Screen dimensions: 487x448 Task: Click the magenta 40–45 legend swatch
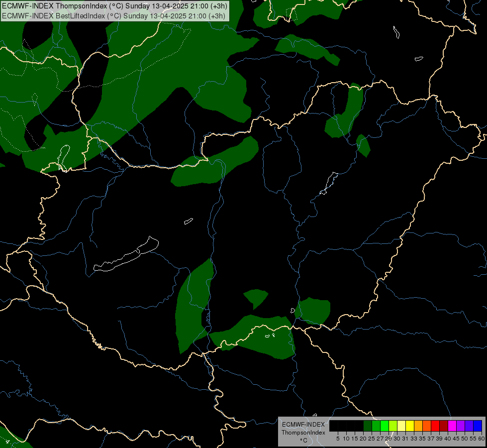[452, 426]
